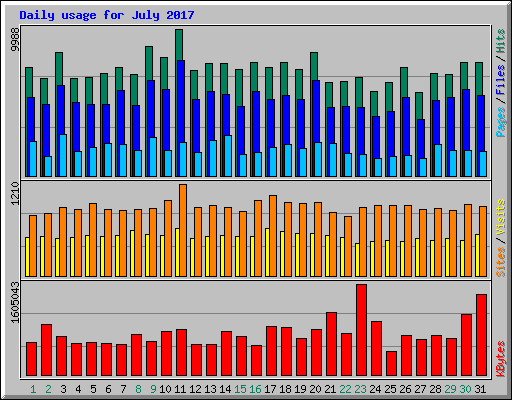Click the yellow Sites bar for day 17
The width and height of the screenshot is (512, 400).
(x=267, y=252)
